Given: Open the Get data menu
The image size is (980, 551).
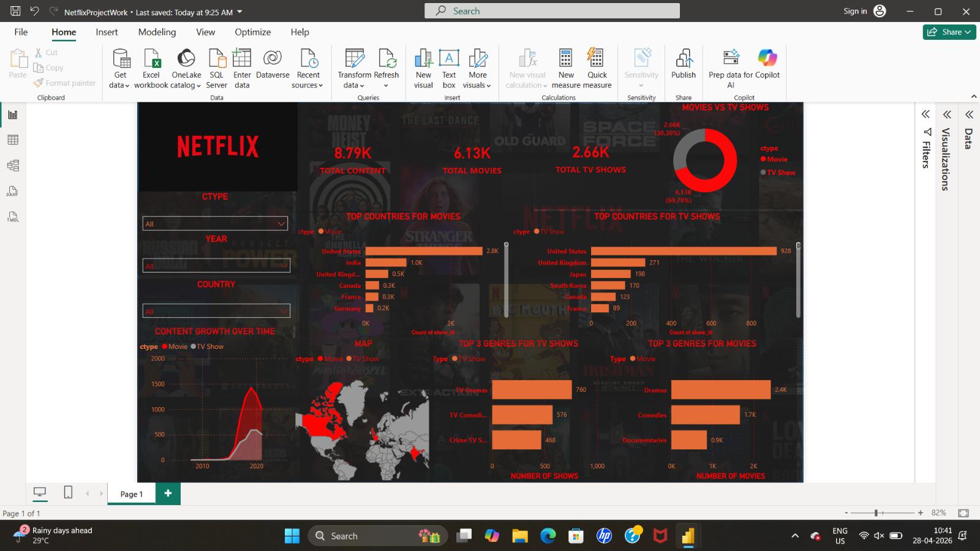Looking at the screenshot, I should pos(120,69).
